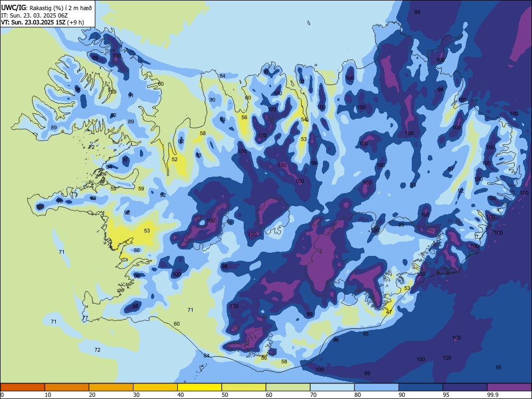Click the purple legend swatch above 99.9
The width and height of the screenshot is (532, 399).
click(509, 387)
